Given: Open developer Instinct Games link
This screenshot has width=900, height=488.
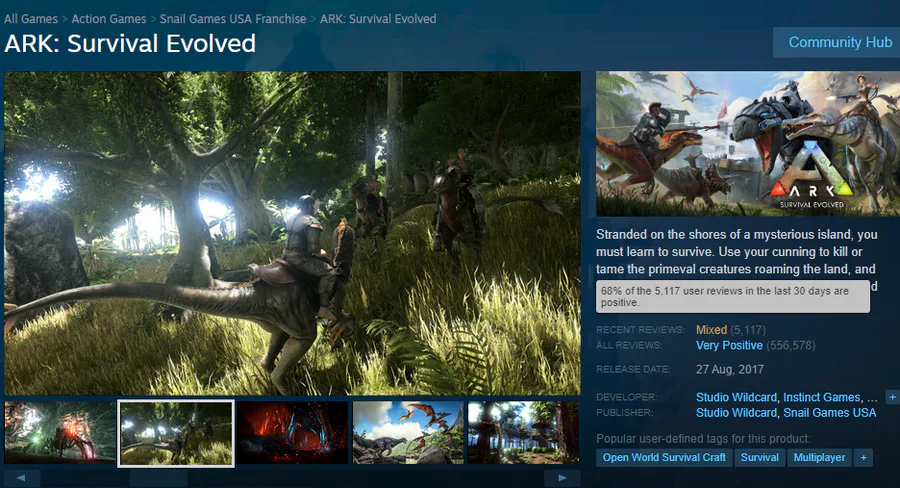Looking at the screenshot, I should (822, 397).
